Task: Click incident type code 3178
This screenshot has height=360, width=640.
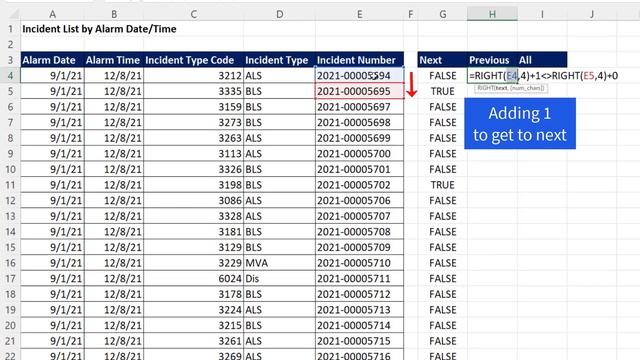Action: coord(193,294)
